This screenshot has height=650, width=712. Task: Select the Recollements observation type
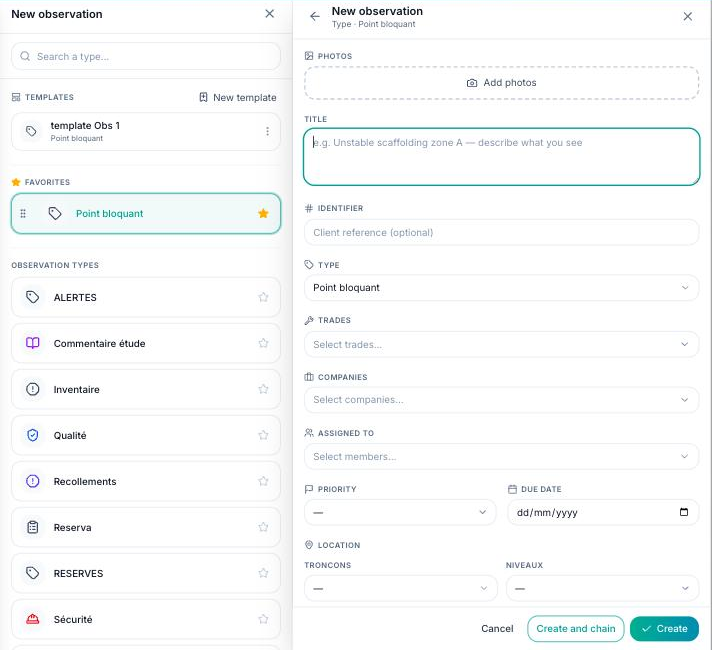click(146, 481)
